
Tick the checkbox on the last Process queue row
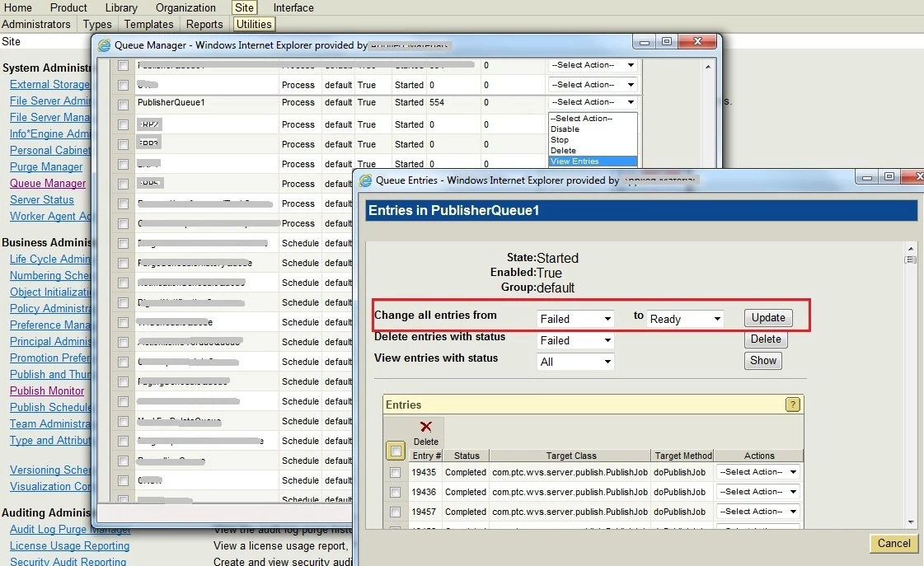(x=123, y=224)
